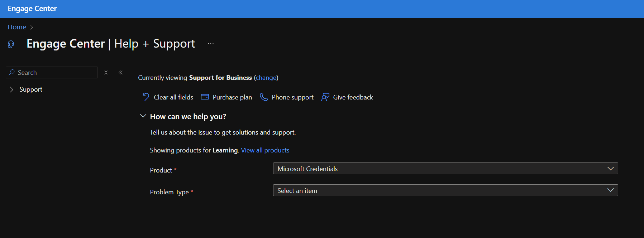This screenshot has height=238, width=644.
Task: Select the Microsoft Credentials product box
Action: (x=445, y=169)
